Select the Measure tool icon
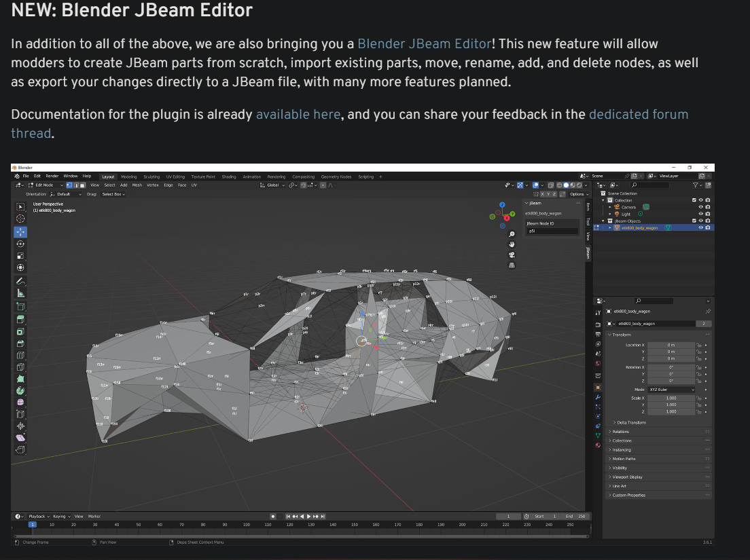The width and height of the screenshot is (750, 560). (20, 293)
